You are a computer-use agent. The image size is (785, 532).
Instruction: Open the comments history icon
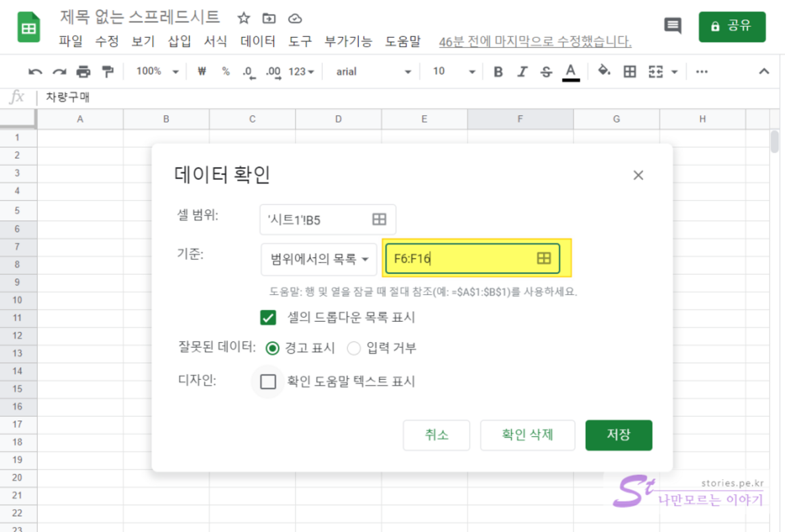pos(672,26)
